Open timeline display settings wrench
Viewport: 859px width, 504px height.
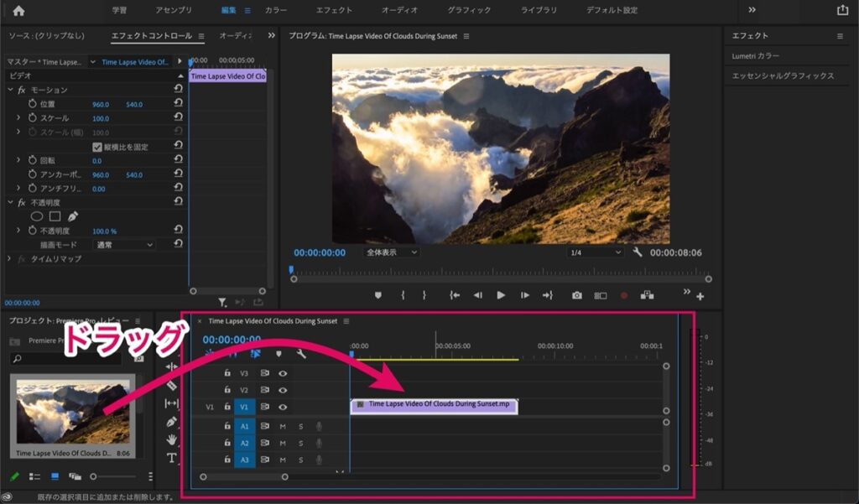[301, 354]
